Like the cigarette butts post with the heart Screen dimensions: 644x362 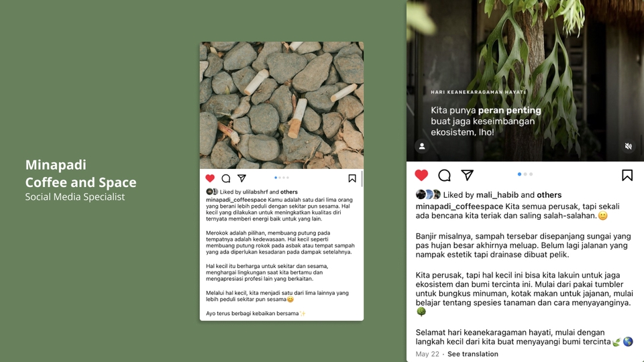point(210,178)
